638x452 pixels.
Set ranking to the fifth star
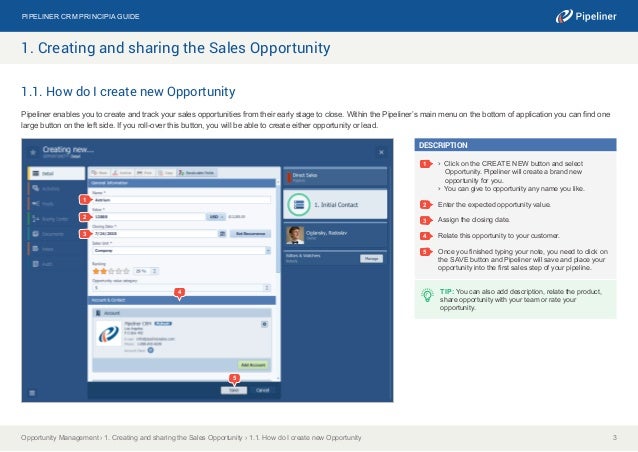tap(126, 271)
